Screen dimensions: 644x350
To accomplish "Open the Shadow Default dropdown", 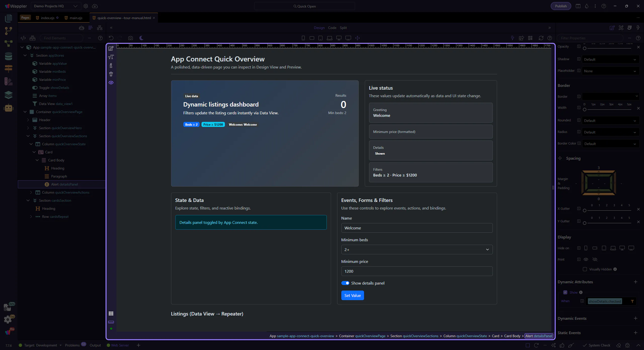I will click(610, 59).
